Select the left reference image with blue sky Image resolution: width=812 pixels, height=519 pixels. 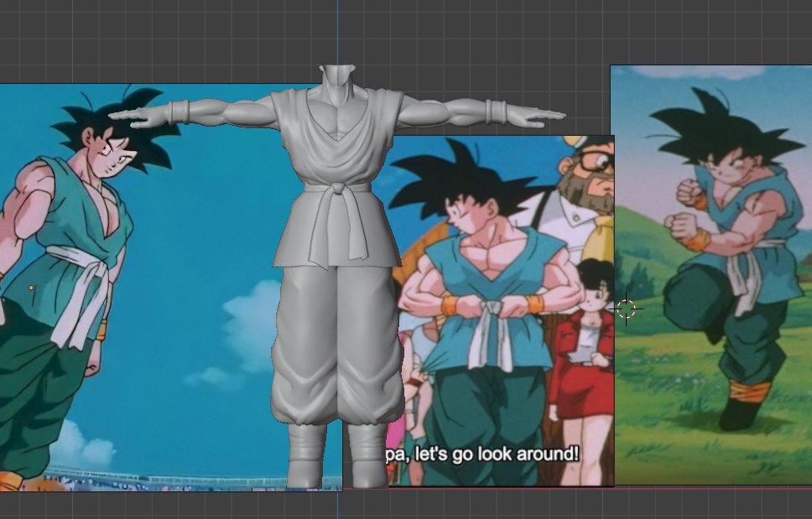click(x=171, y=288)
